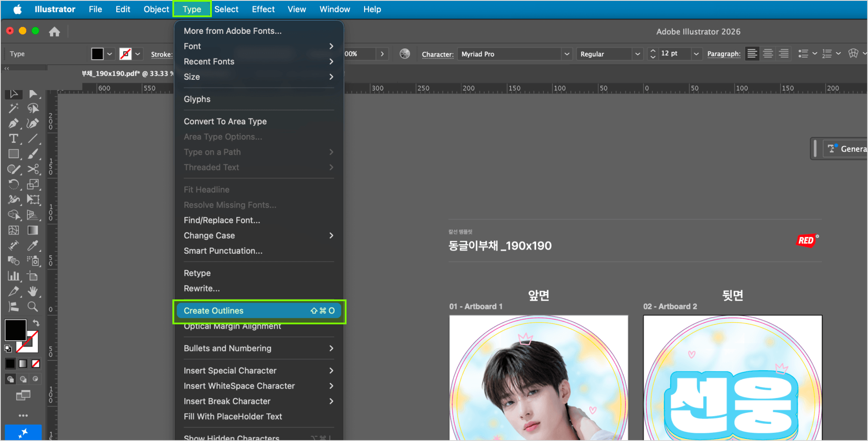Click the control bar black fill swatch
The image size is (868, 441).
pos(97,54)
